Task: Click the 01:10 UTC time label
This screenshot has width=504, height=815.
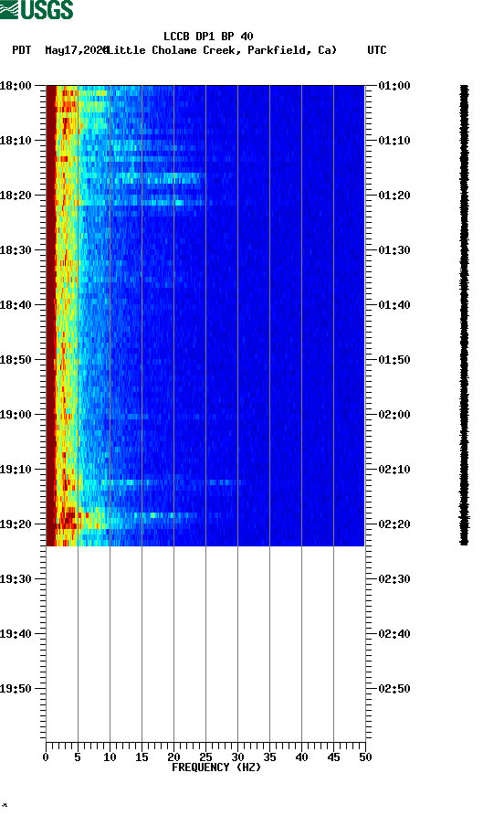Action: tap(394, 141)
